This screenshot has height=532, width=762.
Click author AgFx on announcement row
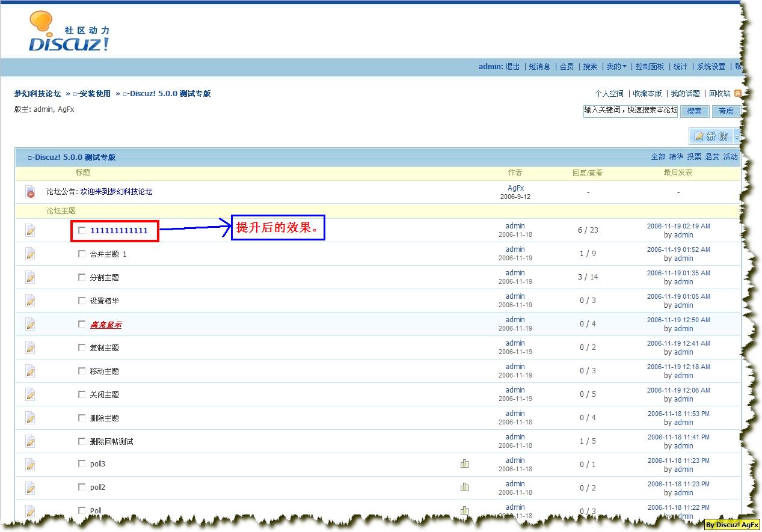[x=515, y=188]
